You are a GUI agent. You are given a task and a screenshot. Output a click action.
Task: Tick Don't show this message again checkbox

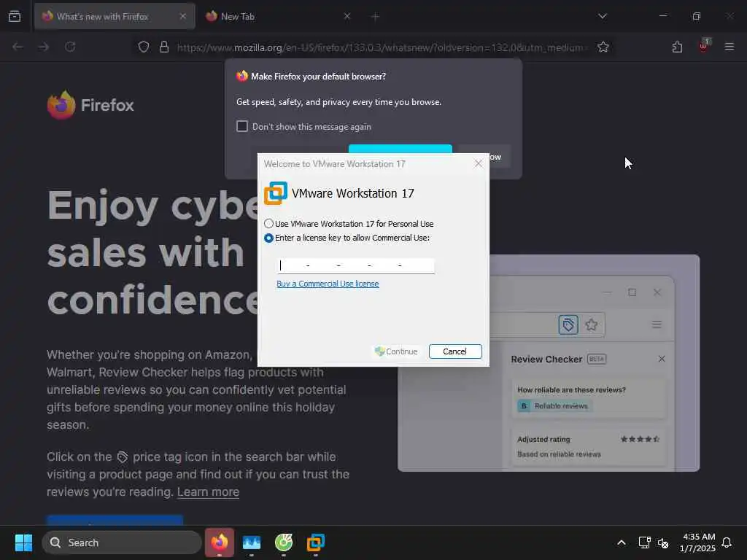[242, 126]
